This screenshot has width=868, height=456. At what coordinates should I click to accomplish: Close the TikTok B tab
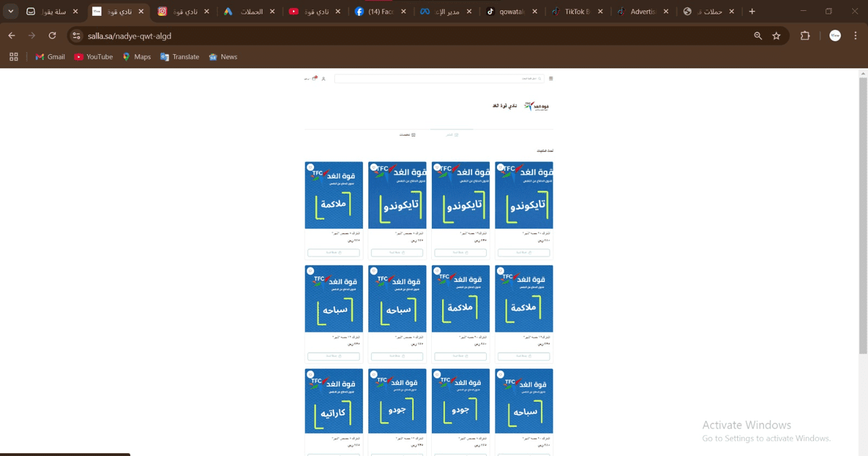(600, 12)
